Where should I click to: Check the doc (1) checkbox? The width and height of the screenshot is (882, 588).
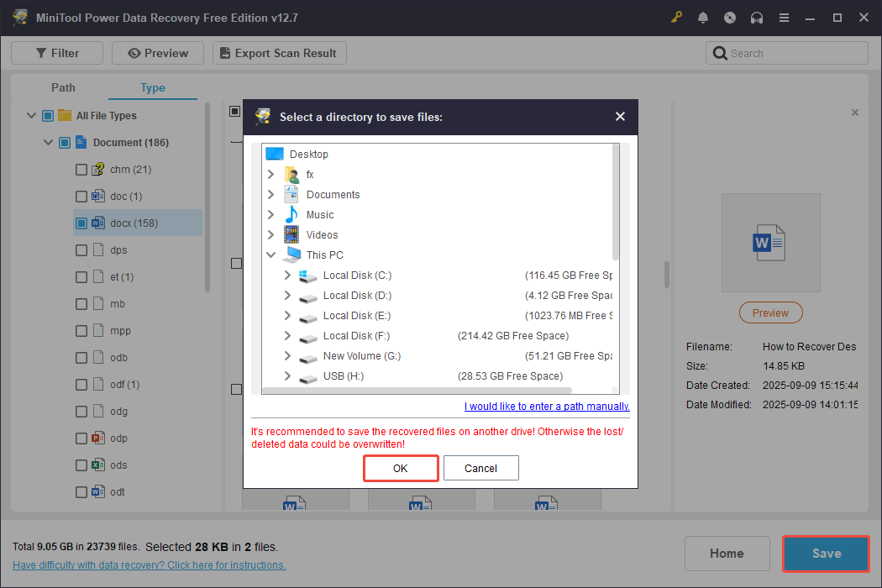pyautogui.click(x=81, y=196)
